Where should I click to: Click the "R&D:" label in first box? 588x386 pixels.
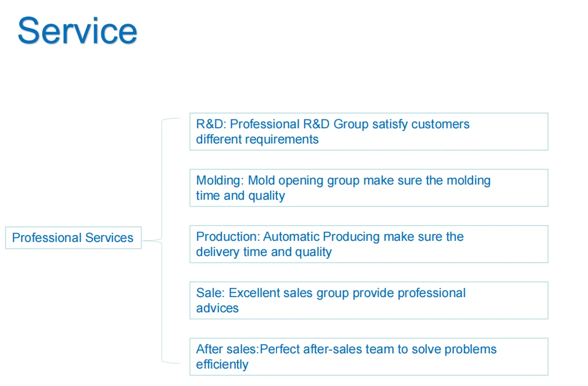coord(211,124)
